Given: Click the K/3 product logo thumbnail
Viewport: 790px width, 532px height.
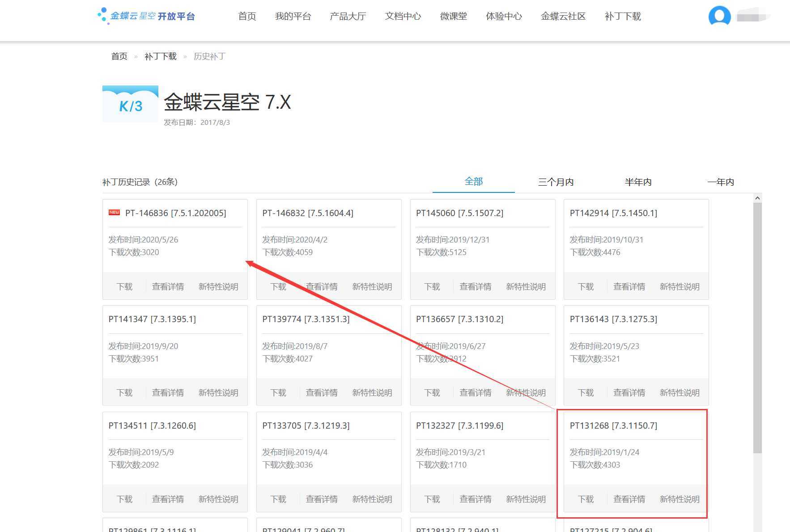Looking at the screenshot, I should [130, 104].
